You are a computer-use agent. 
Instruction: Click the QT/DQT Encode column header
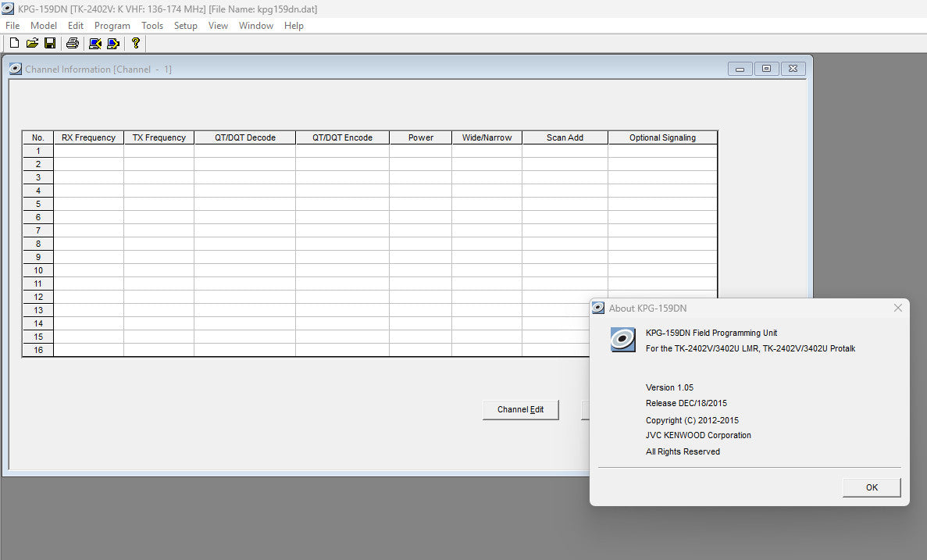pos(342,137)
